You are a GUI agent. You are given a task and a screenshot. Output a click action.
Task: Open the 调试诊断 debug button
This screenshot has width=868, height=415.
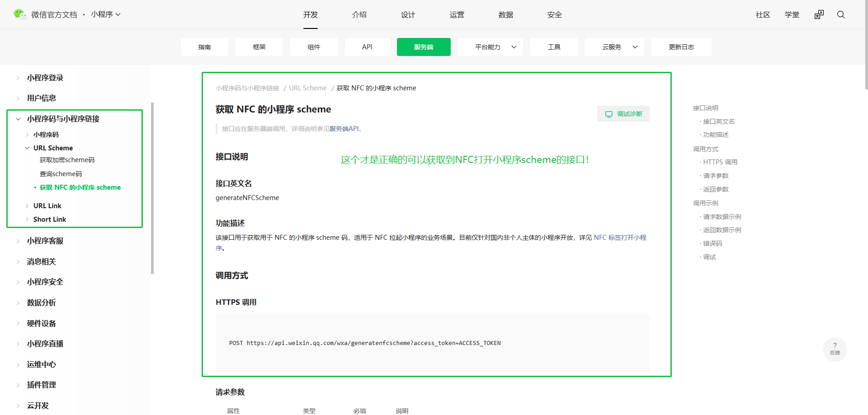623,114
